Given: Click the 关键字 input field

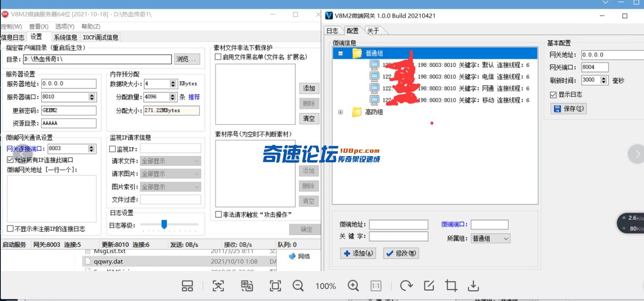Looking at the screenshot, I should 399,236.
